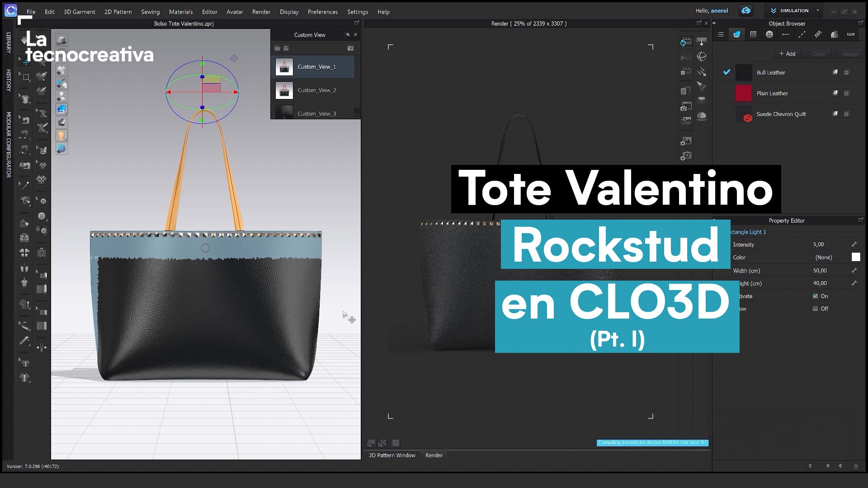The width and height of the screenshot is (868, 488).
Task: Open the SIMULATION mode dropdown arrow
Action: (x=817, y=10)
